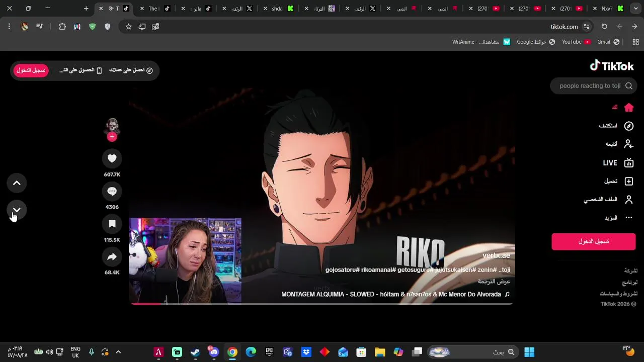Click 'Get coins' (احصل على عملات) button
The image size is (644, 362).
point(131,70)
